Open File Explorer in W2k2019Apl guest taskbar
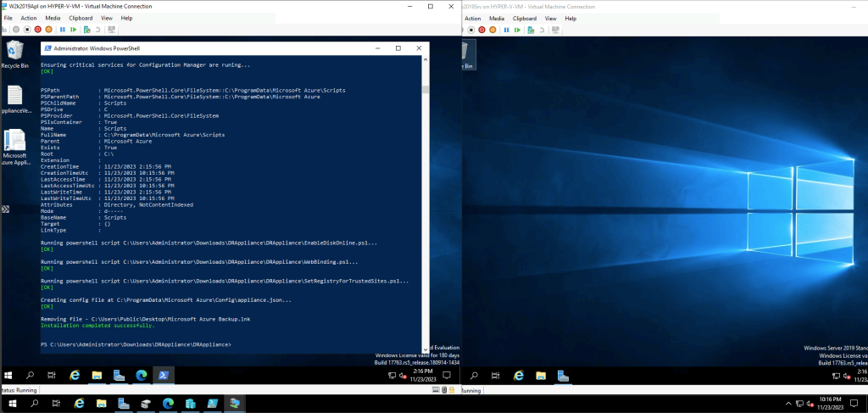This screenshot has width=868, height=413. pyautogui.click(x=97, y=375)
